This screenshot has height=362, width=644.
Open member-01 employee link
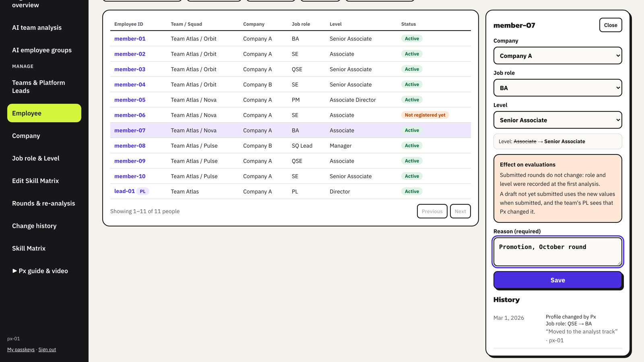point(130,39)
